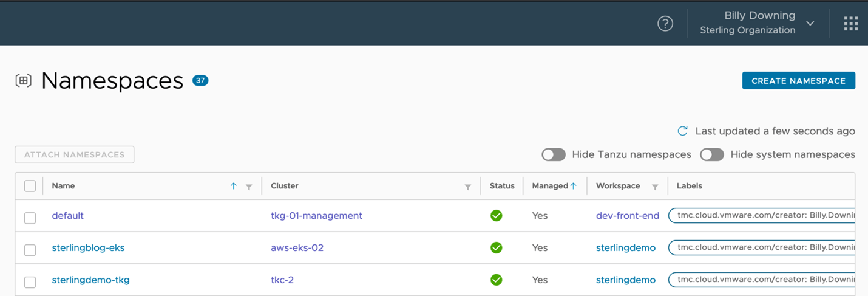Expand the Billy Downing account dropdown
The height and width of the screenshot is (296, 868).
[x=810, y=24]
